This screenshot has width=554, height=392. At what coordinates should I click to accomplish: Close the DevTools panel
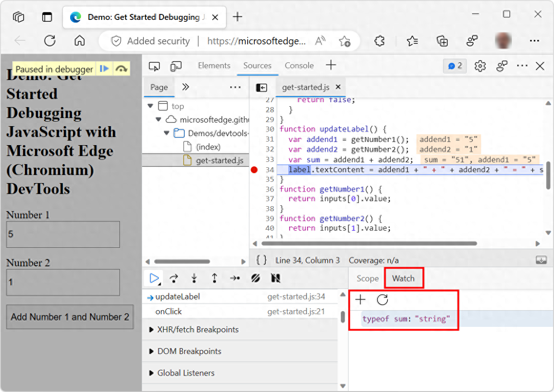(x=540, y=66)
